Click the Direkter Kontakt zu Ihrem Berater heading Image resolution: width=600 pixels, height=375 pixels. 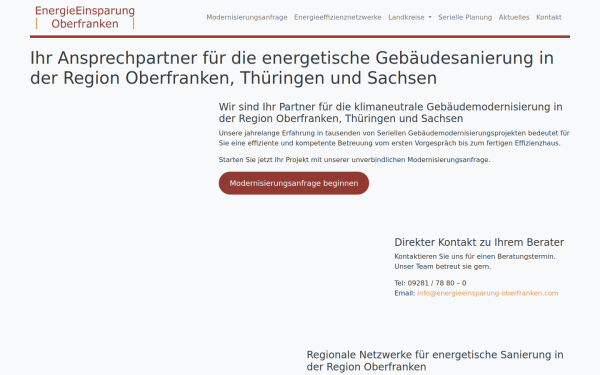click(479, 242)
